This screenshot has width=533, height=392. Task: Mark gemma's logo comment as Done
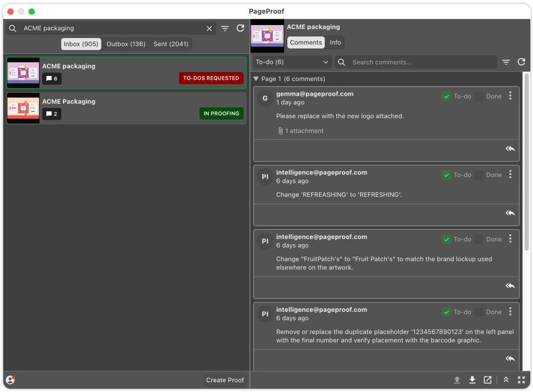click(479, 96)
